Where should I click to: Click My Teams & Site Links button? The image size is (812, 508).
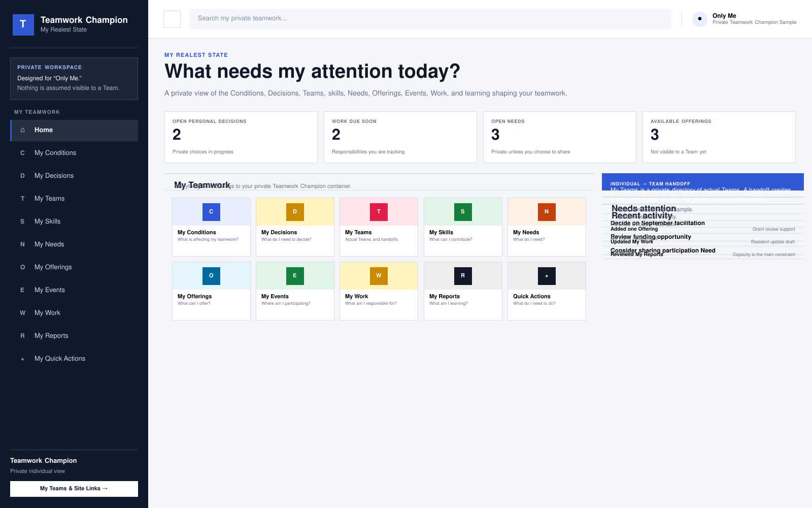[x=74, y=489]
